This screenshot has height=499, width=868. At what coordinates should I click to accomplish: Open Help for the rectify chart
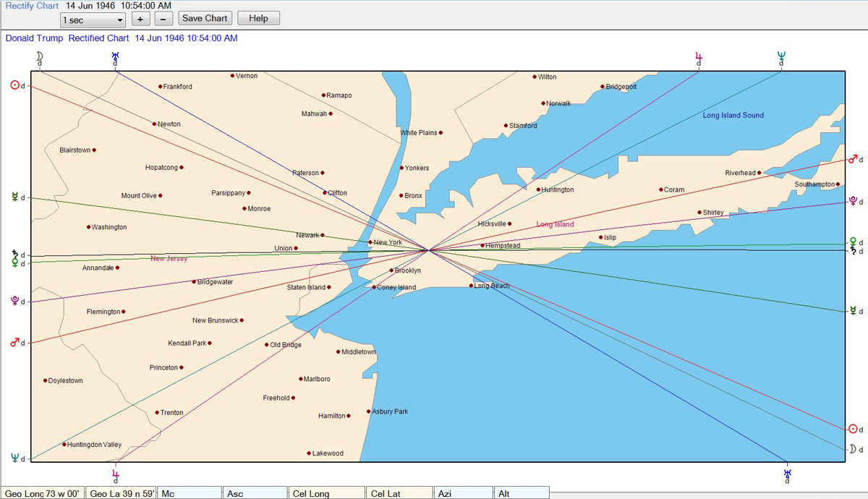pos(258,18)
